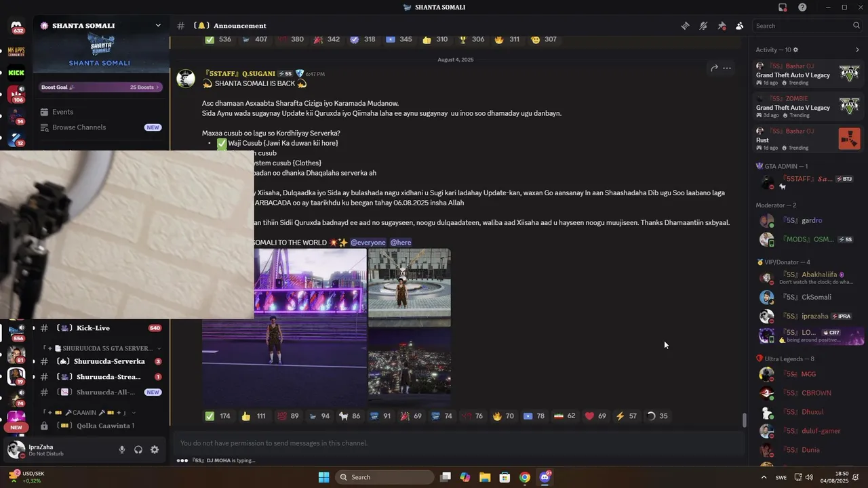The height and width of the screenshot is (488, 868).
Task: Click @everyone mention
Action: pos(368,243)
